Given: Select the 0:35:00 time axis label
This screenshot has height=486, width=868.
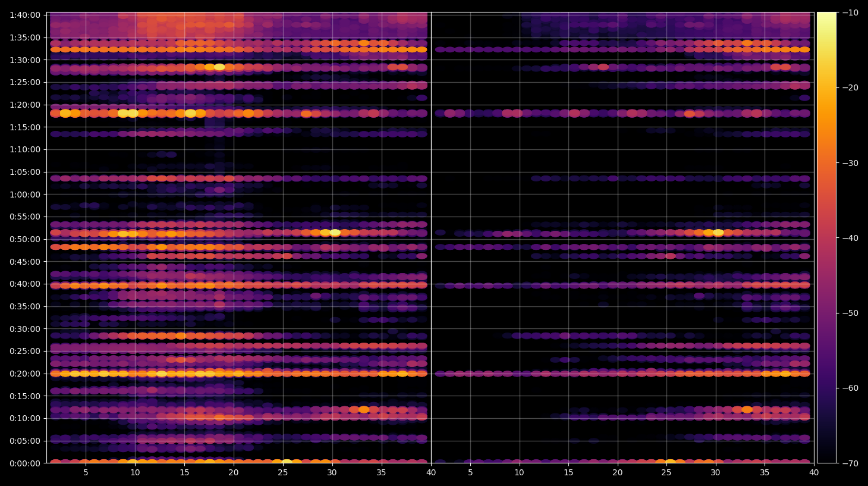Looking at the screenshot, I should pyautogui.click(x=25, y=306).
